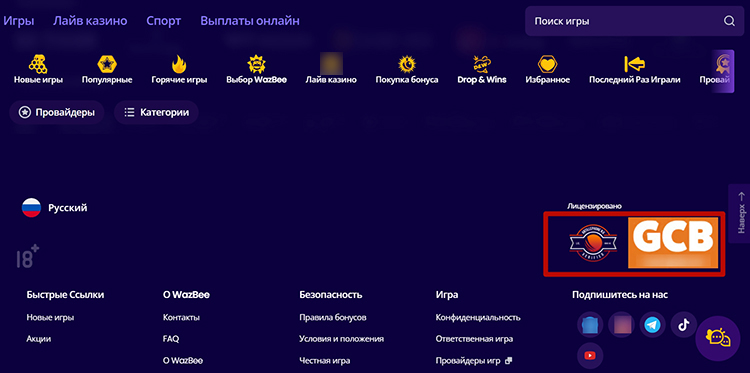Viewport: 750px width, 373px height.
Task: Open the Русский language selector
Action: click(x=55, y=208)
